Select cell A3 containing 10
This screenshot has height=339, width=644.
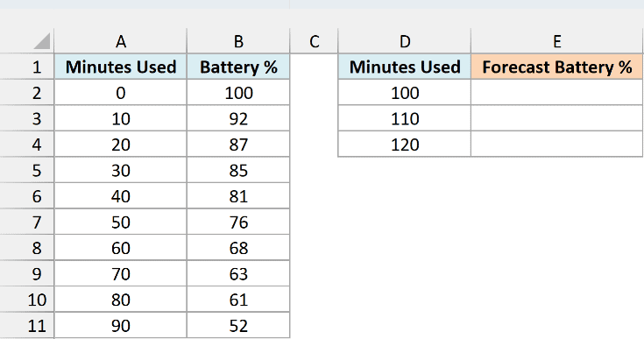point(120,118)
